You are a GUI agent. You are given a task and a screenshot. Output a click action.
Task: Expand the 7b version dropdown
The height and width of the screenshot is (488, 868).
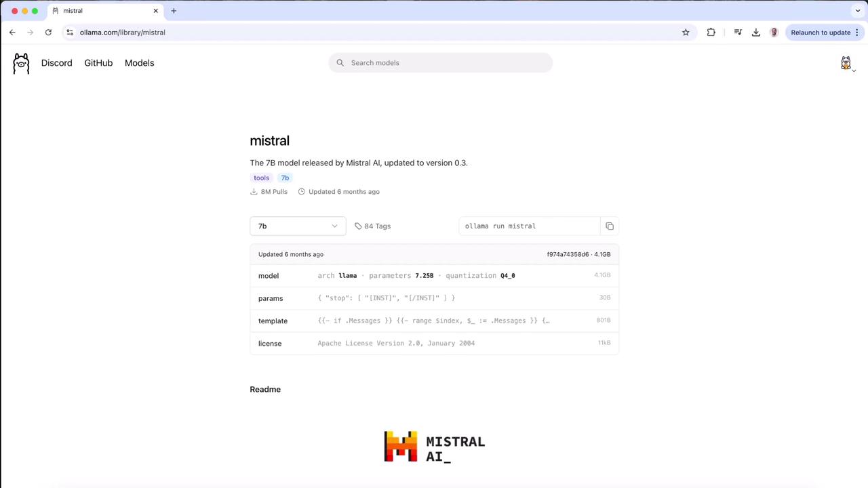pyautogui.click(x=298, y=226)
